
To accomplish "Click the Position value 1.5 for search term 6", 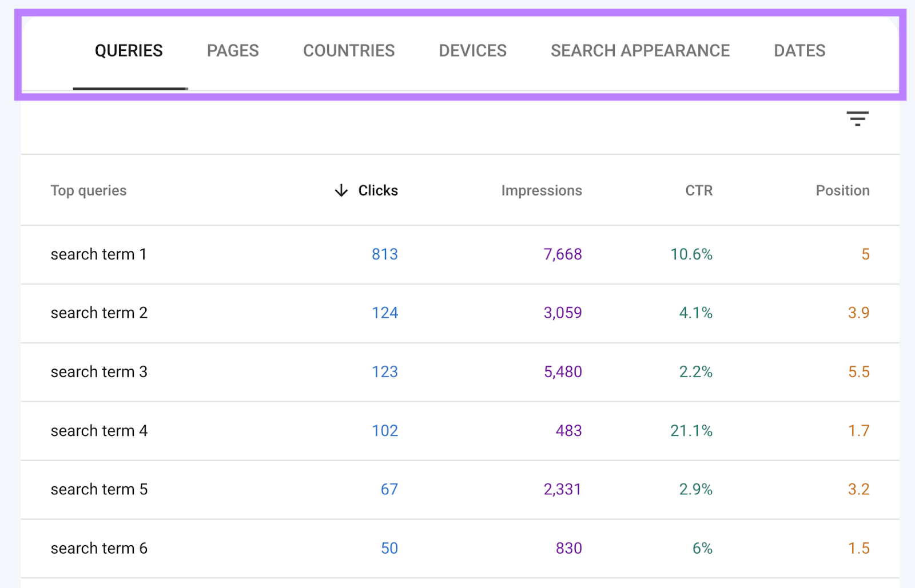I will click(858, 548).
